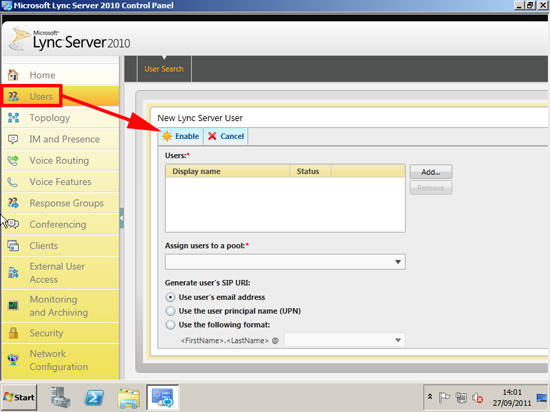Screen dimensions: 550x412
Task: Click the Remove button
Action: click(431, 188)
